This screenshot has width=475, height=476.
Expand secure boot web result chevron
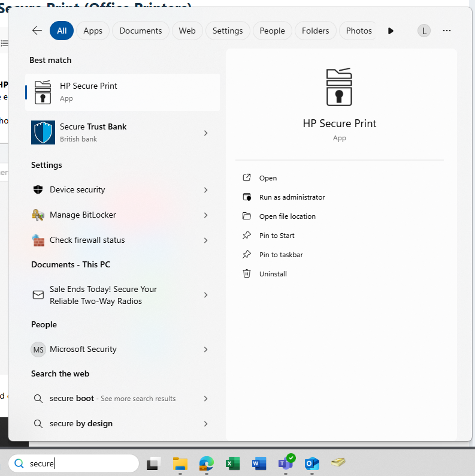pos(205,399)
